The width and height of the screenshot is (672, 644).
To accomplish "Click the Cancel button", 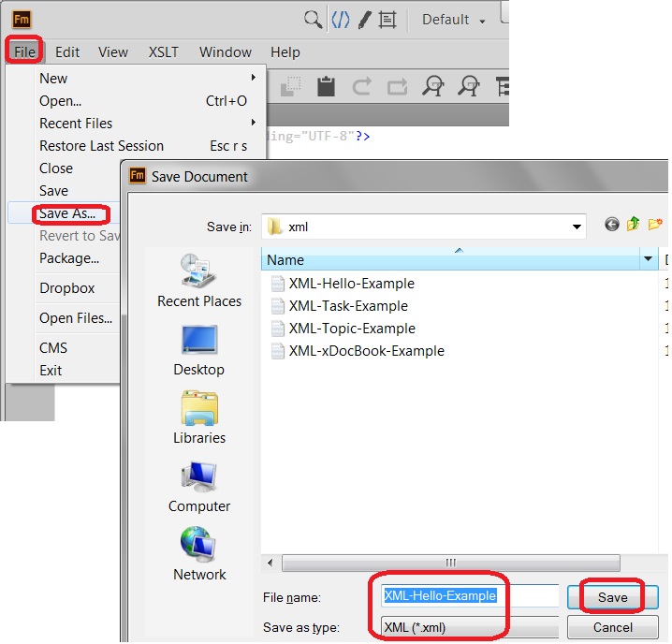I will coord(612,627).
